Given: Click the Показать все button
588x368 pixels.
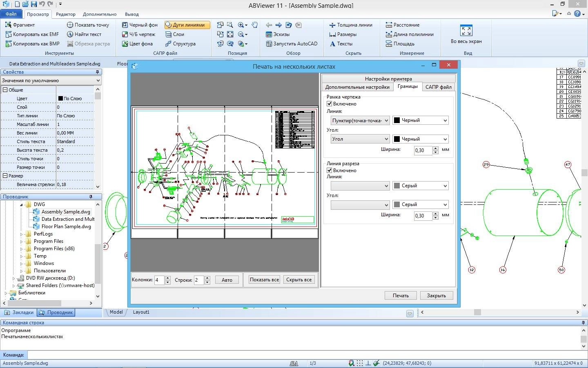Looking at the screenshot, I should point(264,280).
